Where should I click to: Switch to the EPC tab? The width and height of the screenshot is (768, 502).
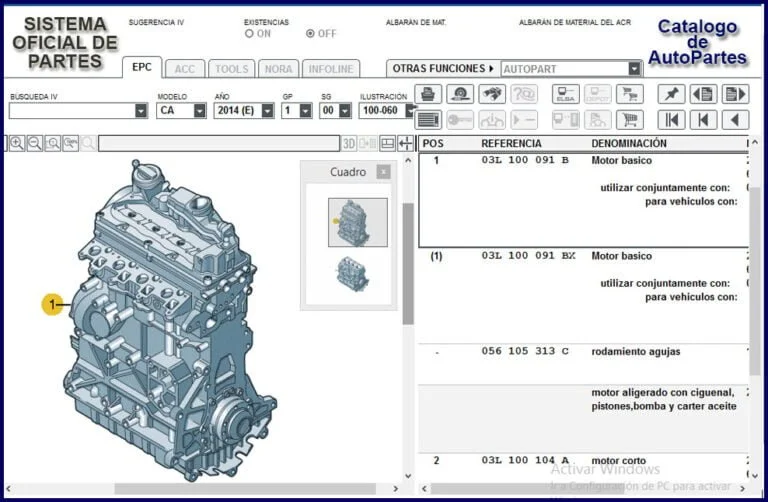click(x=142, y=68)
